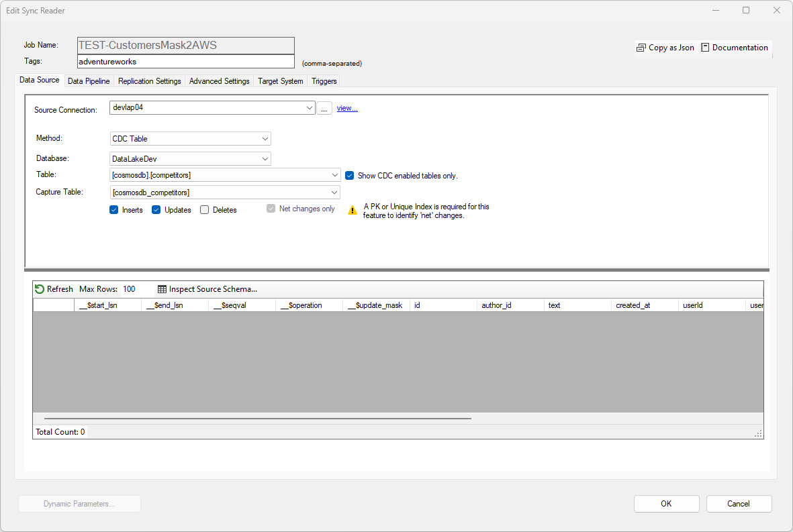The height and width of the screenshot is (532, 793).
Task: Click the yellow warning triangle icon
Action: [353, 211]
